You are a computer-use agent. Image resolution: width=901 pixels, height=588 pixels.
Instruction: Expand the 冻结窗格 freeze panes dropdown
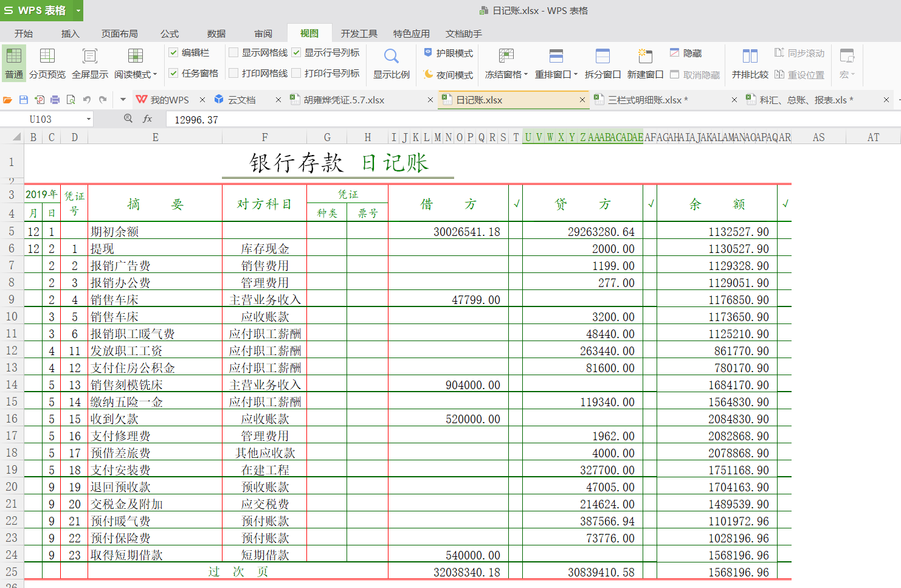click(525, 75)
